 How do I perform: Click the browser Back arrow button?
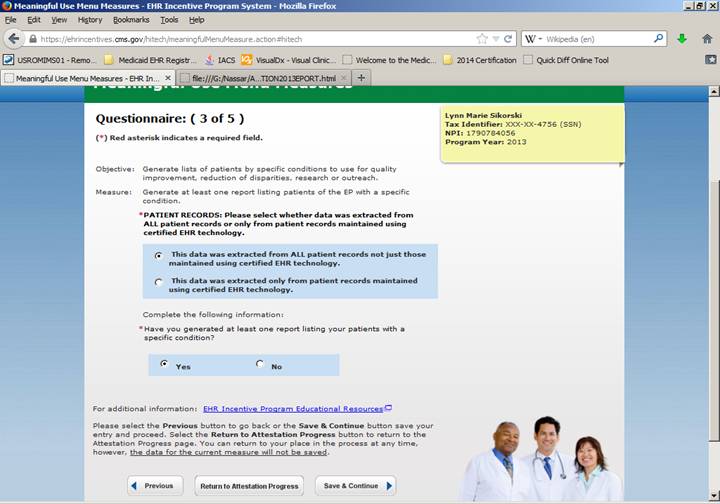pos(13,39)
